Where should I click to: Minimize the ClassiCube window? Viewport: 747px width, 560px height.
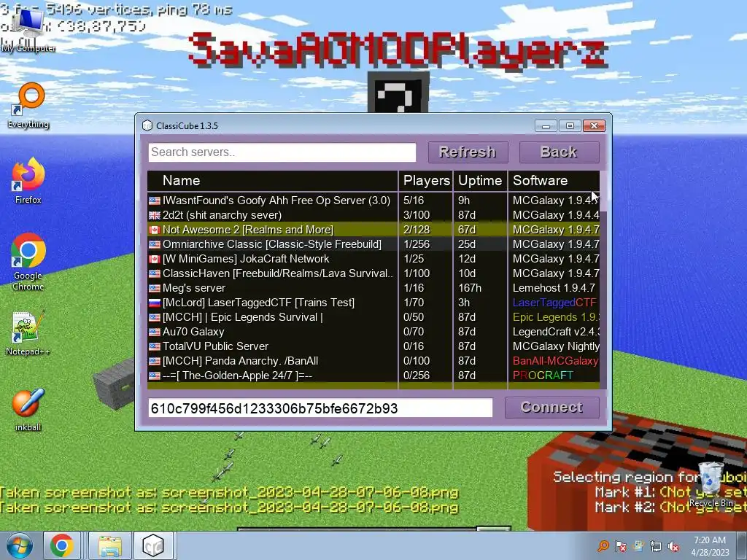click(546, 125)
